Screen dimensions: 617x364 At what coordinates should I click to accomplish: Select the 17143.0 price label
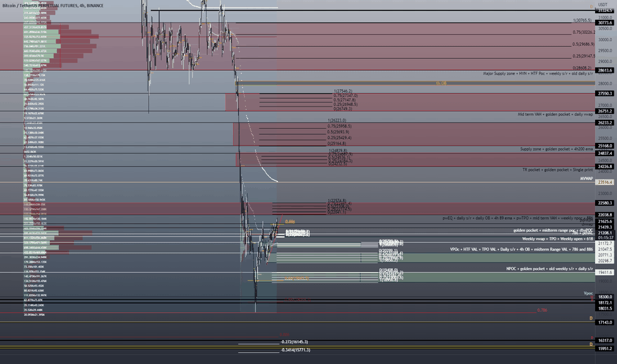click(605, 323)
